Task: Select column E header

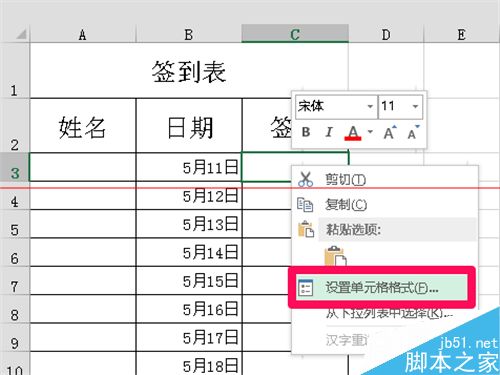Action: coord(462,34)
